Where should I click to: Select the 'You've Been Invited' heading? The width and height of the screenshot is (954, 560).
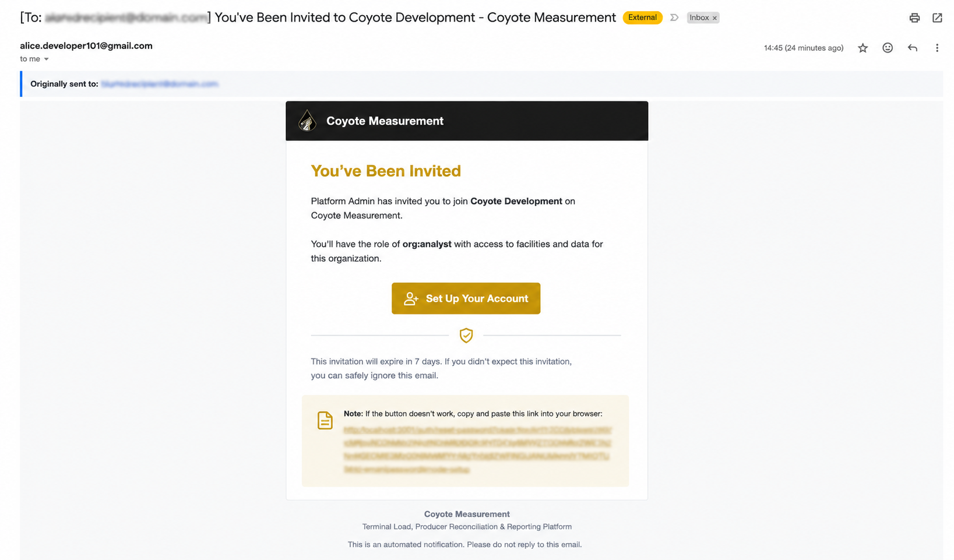[386, 171]
